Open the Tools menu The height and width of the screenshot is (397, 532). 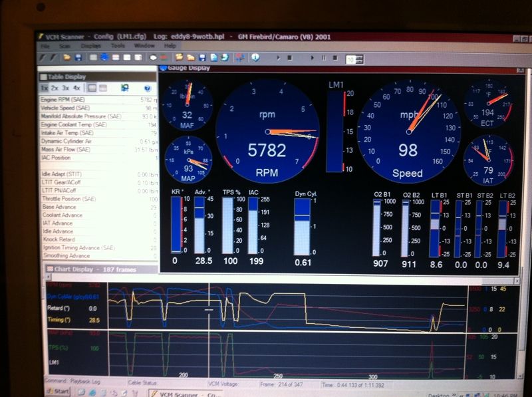click(x=118, y=46)
